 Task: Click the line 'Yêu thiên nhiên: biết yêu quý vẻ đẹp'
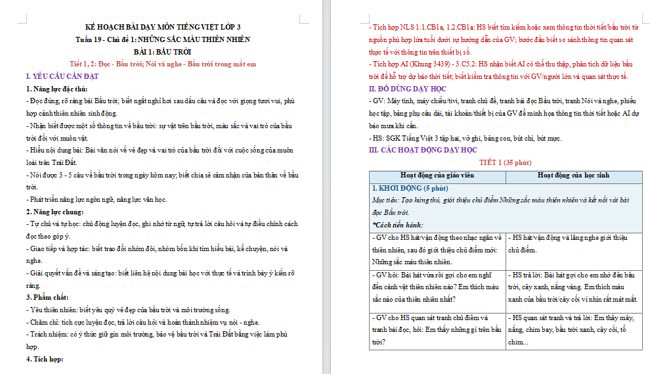(128, 310)
